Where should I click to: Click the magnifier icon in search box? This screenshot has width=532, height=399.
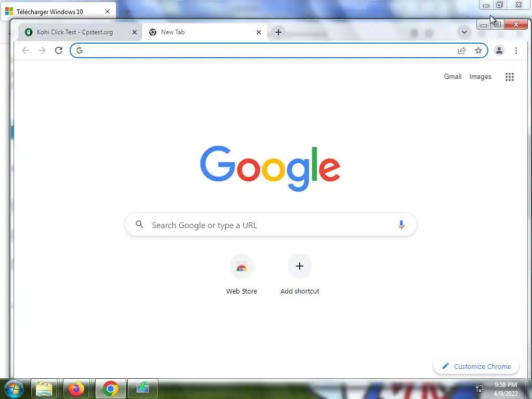coord(139,224)
